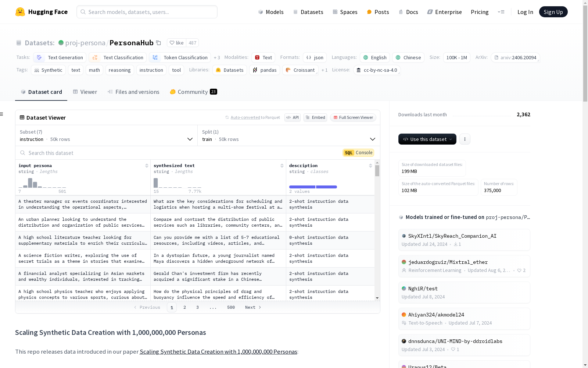Open the Ahiyan324/akmodel24 model card
Screen dimensions: 588x368
point(464,319)
